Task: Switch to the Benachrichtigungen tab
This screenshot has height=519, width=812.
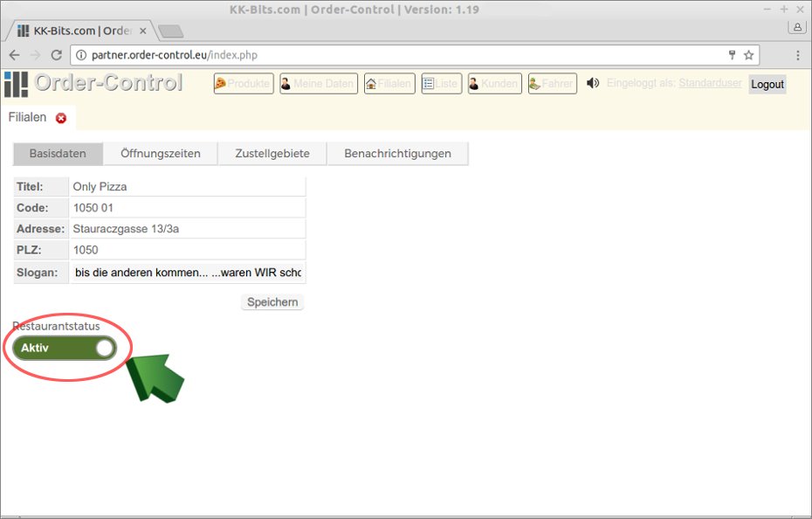Action: (x=398, y=154)
